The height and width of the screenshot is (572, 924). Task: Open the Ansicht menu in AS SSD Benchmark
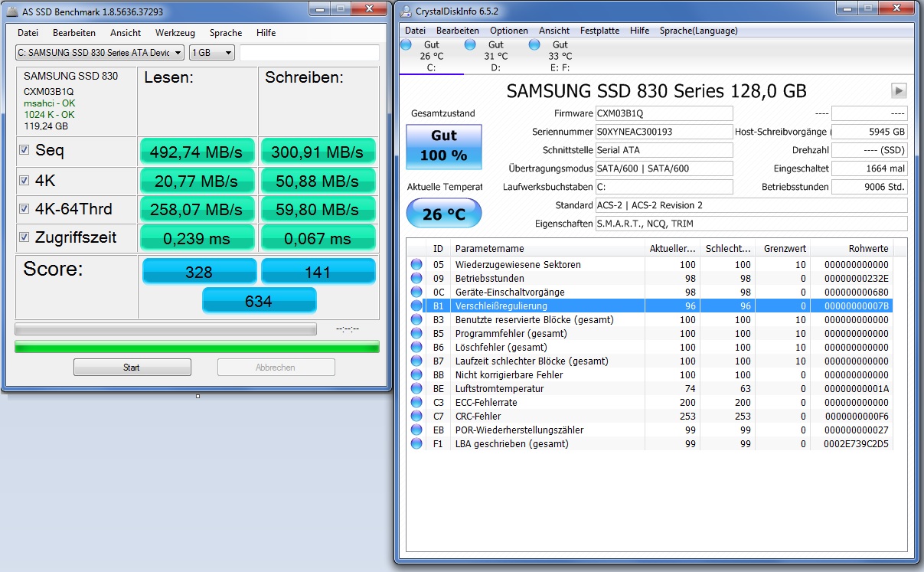(126, 33)
